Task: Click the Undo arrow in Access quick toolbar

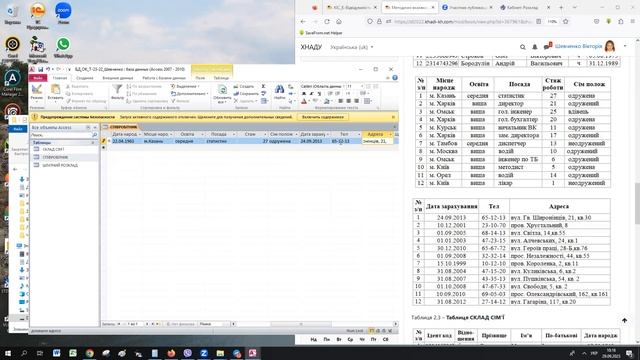Action: [48, 69]
